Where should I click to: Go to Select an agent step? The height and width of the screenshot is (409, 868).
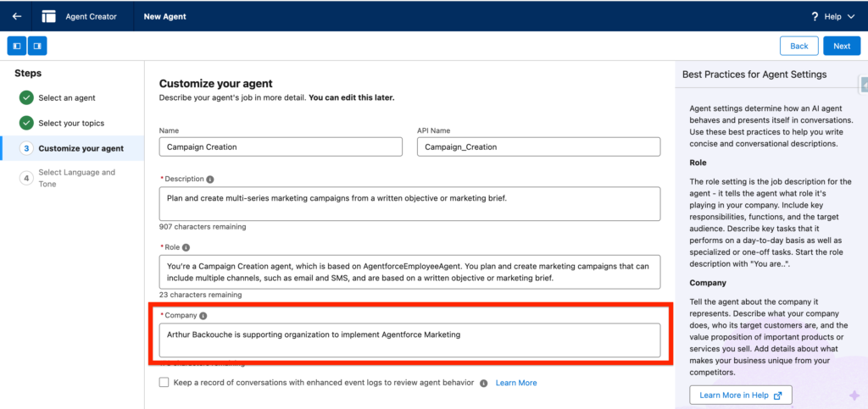click(x=66, y=98)
